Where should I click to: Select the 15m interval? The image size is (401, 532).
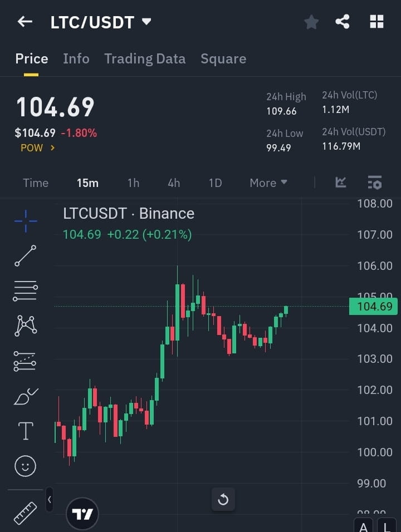click(87, 183)
